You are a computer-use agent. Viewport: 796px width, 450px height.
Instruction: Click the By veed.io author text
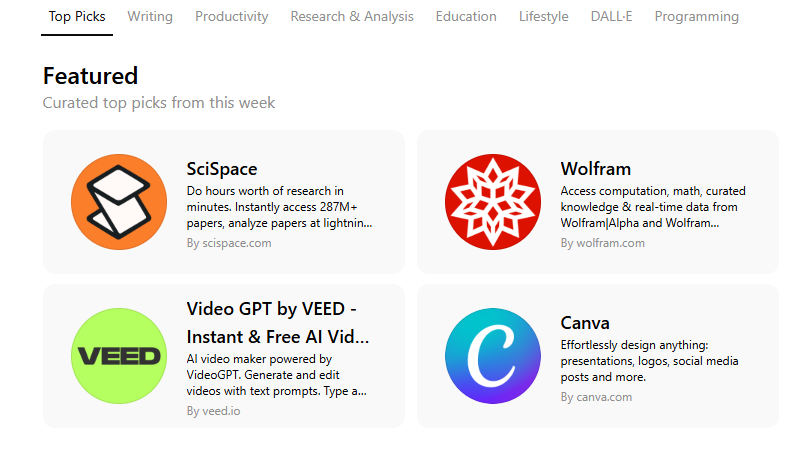213,411
